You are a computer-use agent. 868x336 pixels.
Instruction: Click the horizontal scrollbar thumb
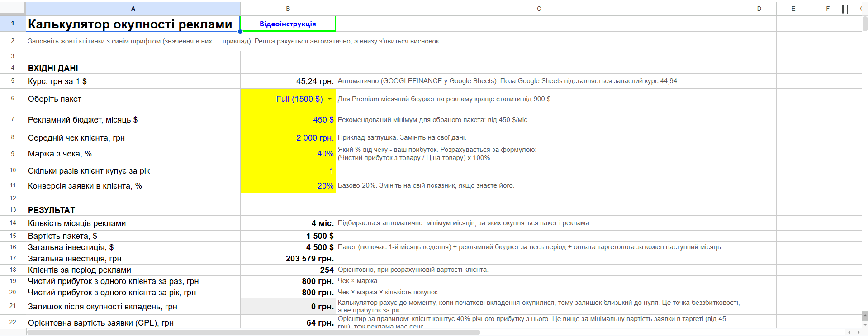(253, 332)
